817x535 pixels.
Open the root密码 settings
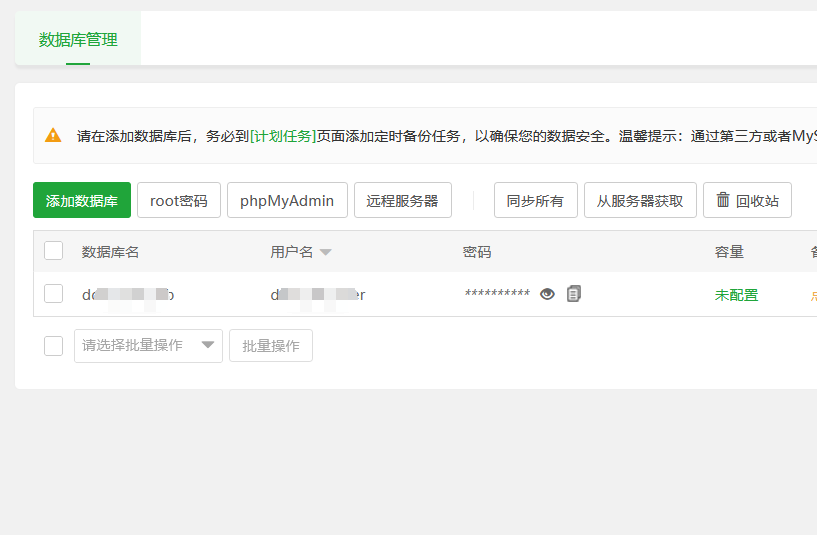179,201
